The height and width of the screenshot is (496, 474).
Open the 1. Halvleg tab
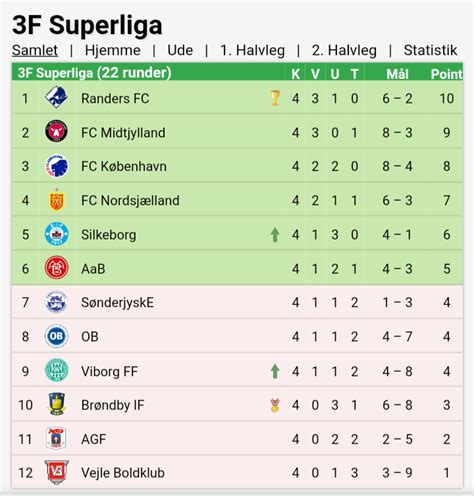253,50
